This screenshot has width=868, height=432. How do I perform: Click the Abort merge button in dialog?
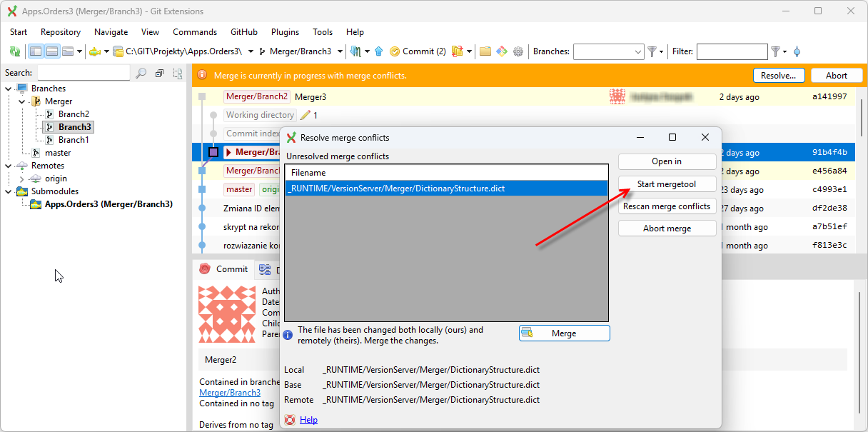pos(667,228)
